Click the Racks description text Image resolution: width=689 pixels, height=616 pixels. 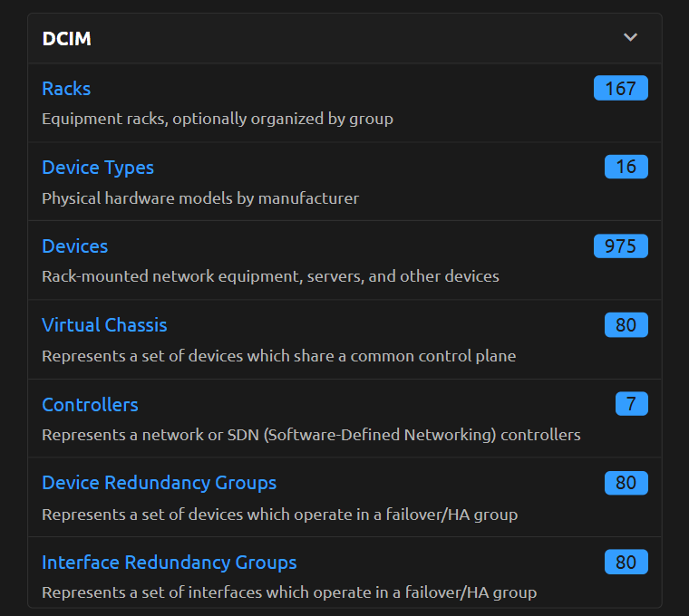218,119
